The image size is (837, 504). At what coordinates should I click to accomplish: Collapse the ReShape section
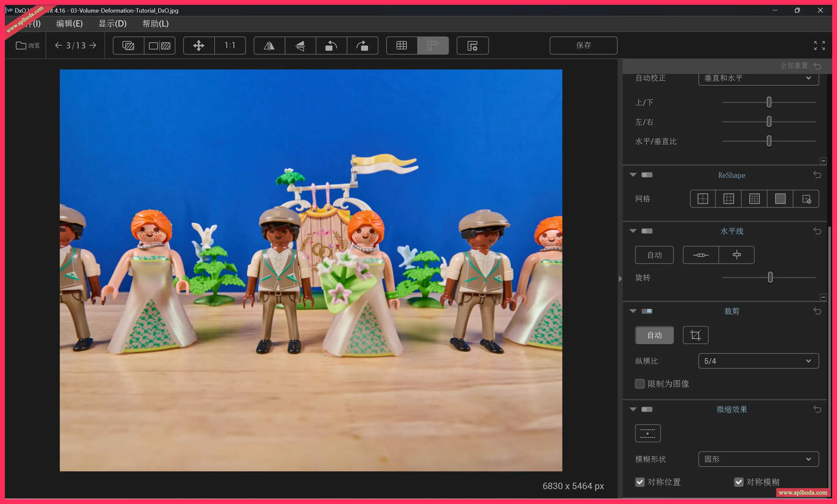(x=633, y=175)
